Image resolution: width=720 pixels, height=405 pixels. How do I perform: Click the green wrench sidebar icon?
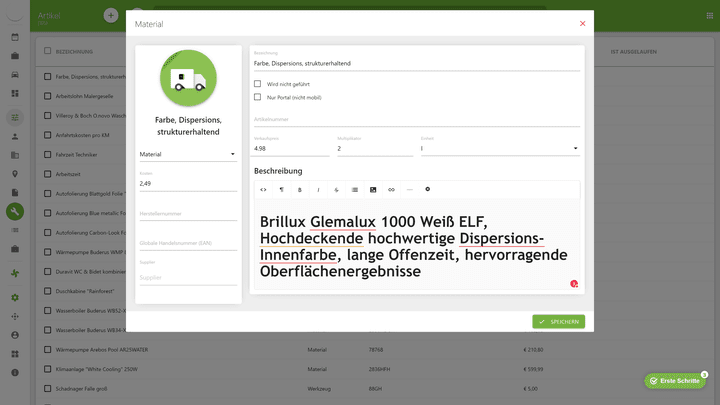click(15, 212)
